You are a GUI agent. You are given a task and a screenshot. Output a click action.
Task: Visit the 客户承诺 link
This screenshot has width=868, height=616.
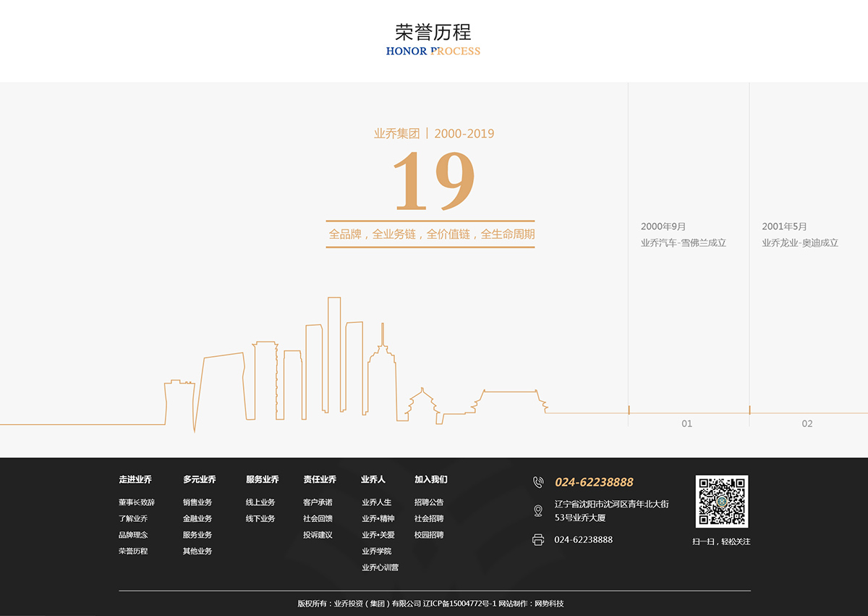318,502
